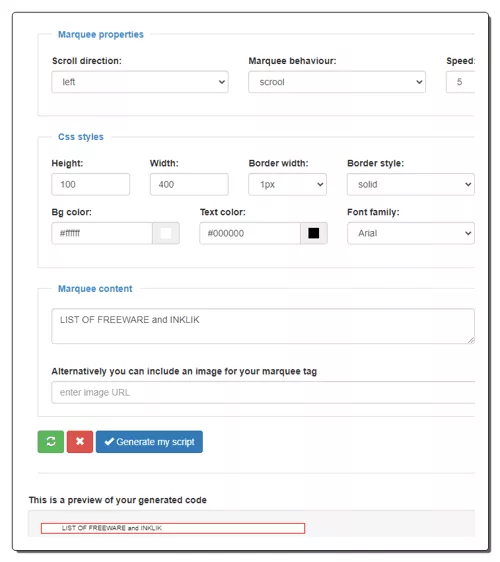Click the Marquee content text area
Screen dimensions: 500x562
(263, 326)
